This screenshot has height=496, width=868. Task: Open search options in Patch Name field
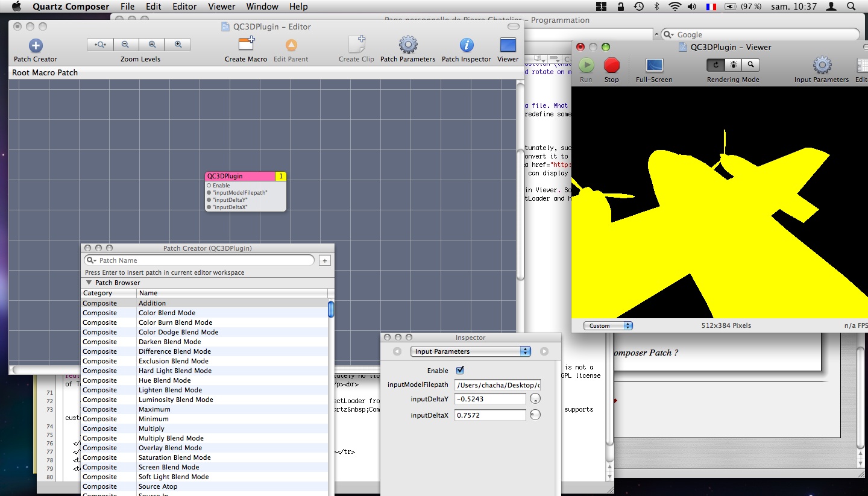[x=92, y=261]
